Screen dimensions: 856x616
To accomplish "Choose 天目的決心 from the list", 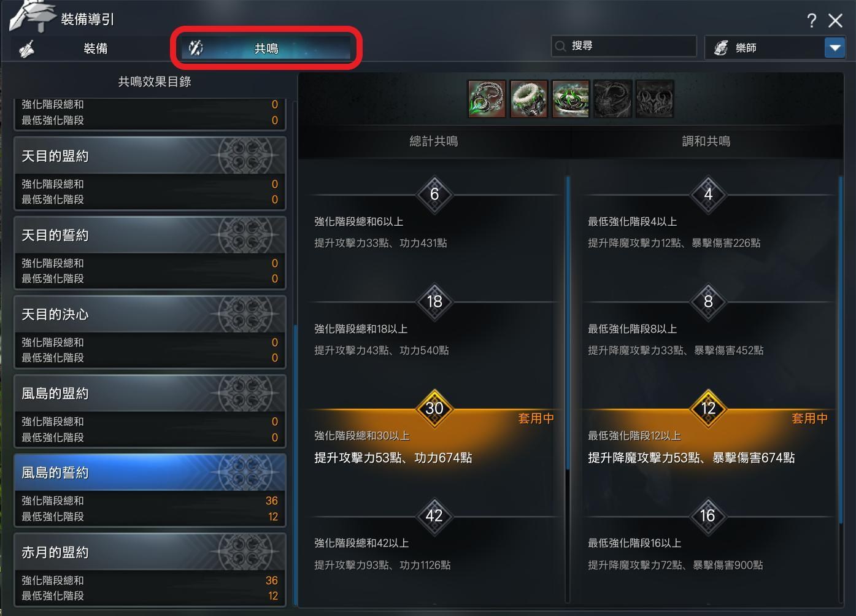I will click(150, 332).
